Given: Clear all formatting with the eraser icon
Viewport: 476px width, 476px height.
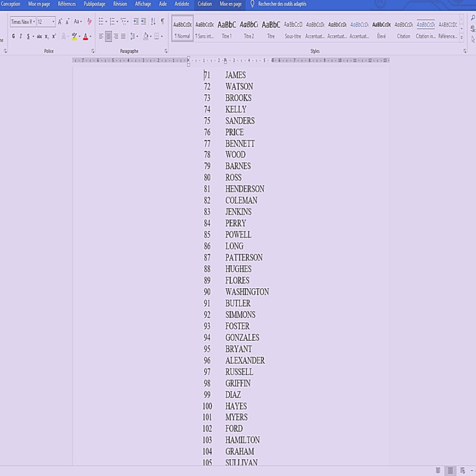Looking at the screenshot, I should pyautogui.click(x=90, y=22).
